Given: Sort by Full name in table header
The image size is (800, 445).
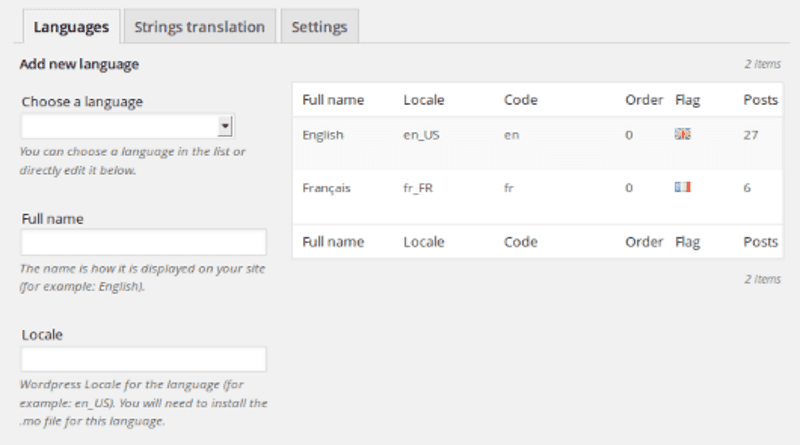Looking at the screenshot, I should (333, 100).
